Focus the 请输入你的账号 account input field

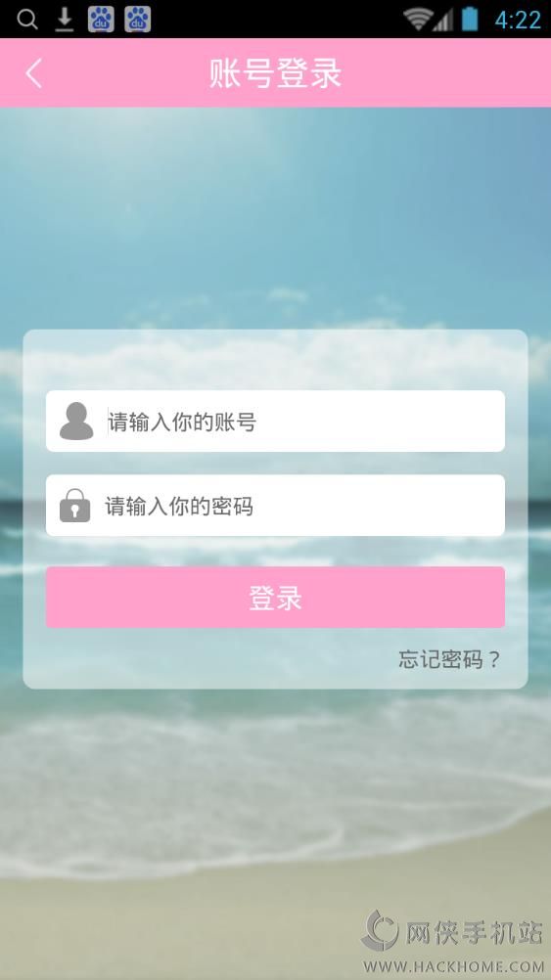275,422
